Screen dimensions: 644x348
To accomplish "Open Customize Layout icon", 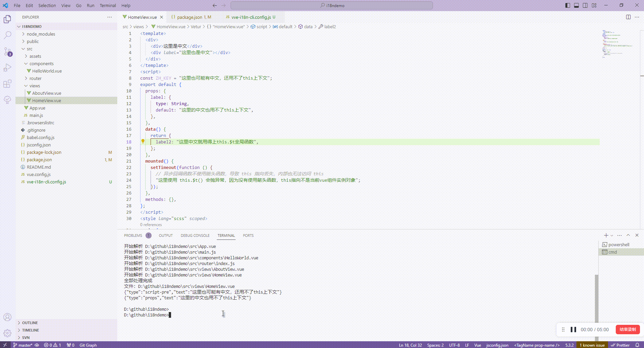I will click(x=594, y=5).
